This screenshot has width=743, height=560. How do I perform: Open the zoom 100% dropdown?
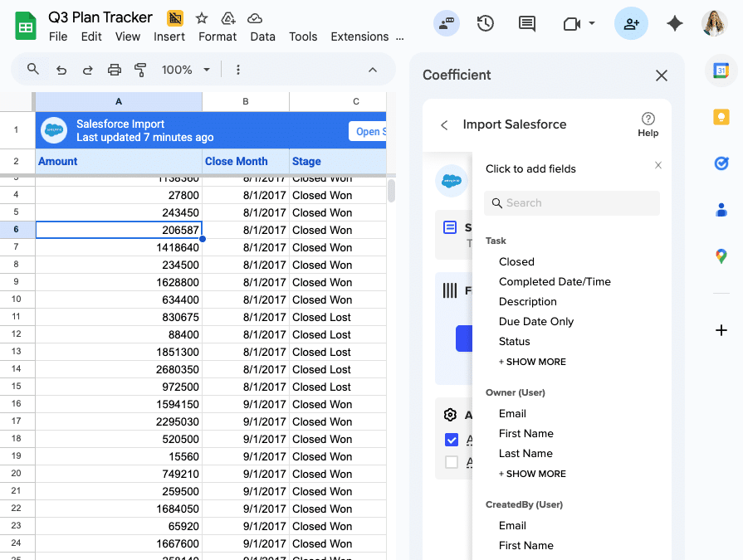coord(186,70)
